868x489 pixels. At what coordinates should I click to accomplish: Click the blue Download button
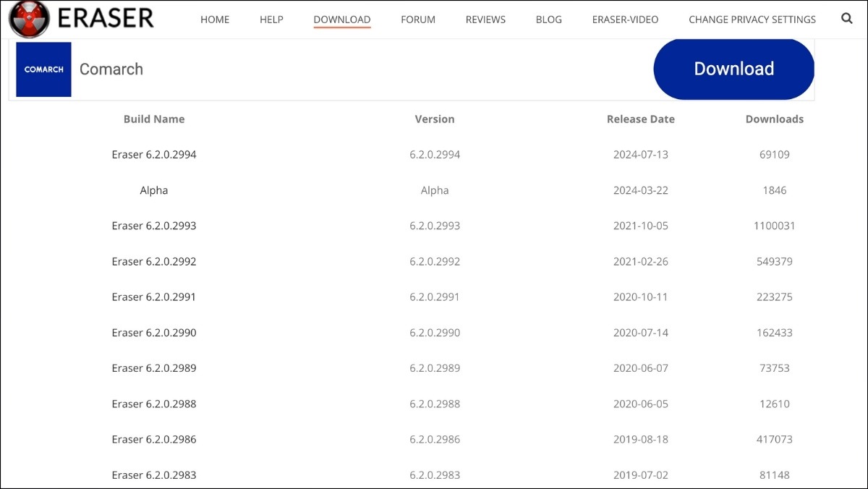pos(734,69)
